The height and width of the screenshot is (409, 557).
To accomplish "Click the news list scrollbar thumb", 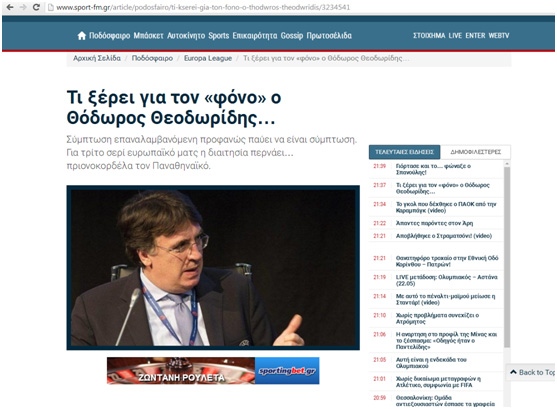I will (507, 256).
